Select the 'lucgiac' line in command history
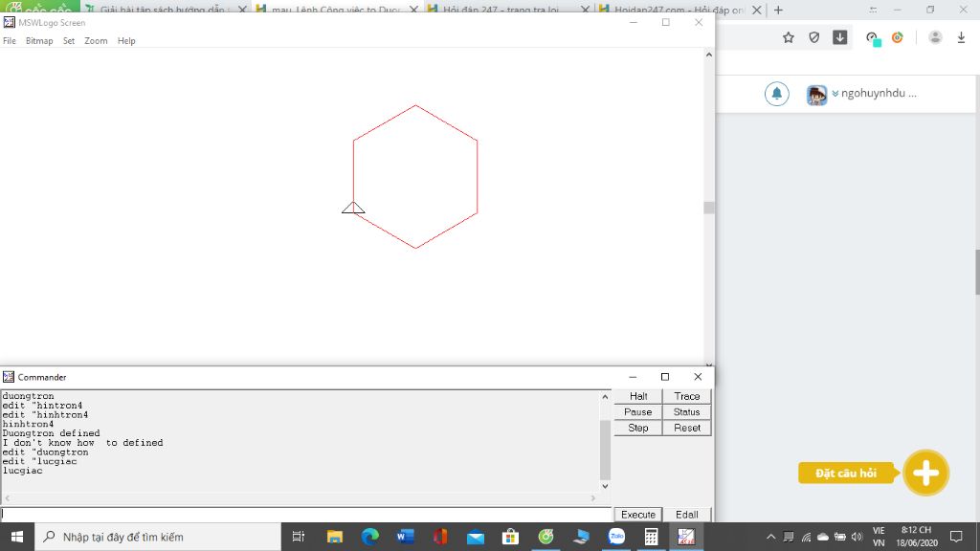This screenshot has height=551, width=980. click(23, 471)
